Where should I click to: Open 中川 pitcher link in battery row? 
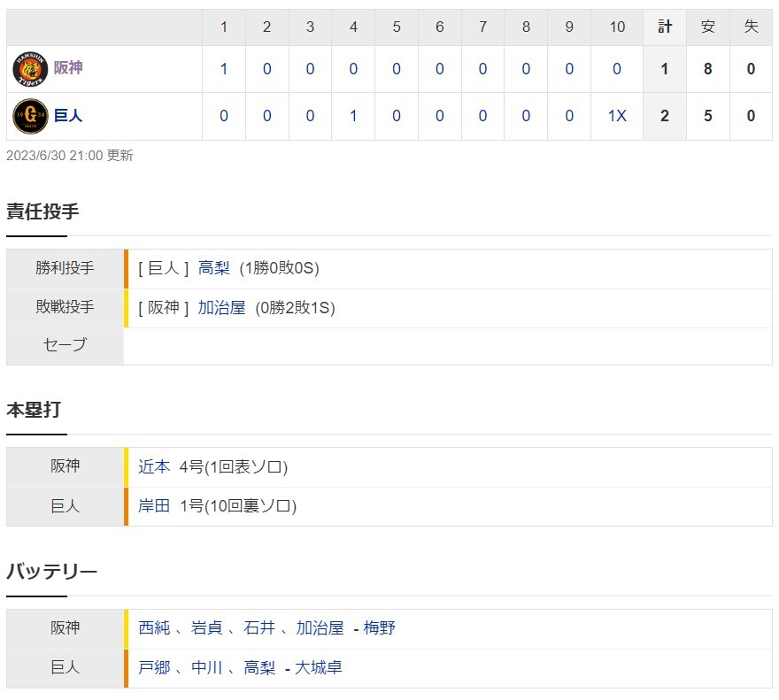click(206, 668)
